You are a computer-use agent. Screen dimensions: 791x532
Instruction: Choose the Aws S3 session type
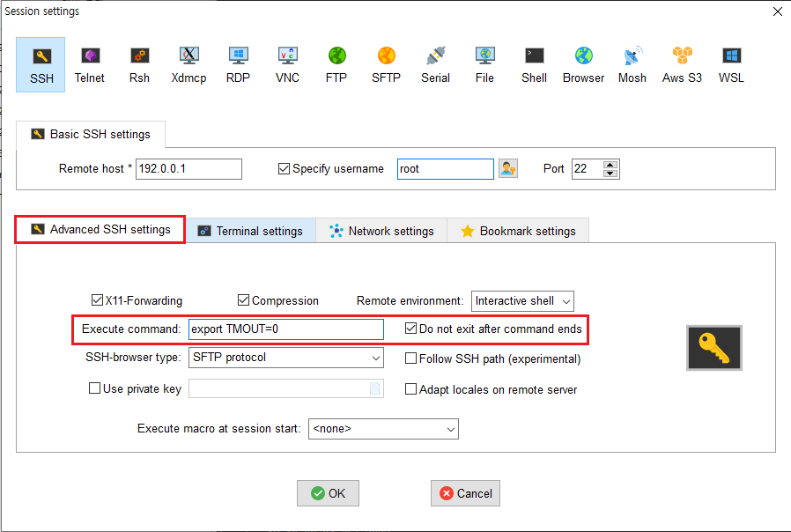point(682,64)
